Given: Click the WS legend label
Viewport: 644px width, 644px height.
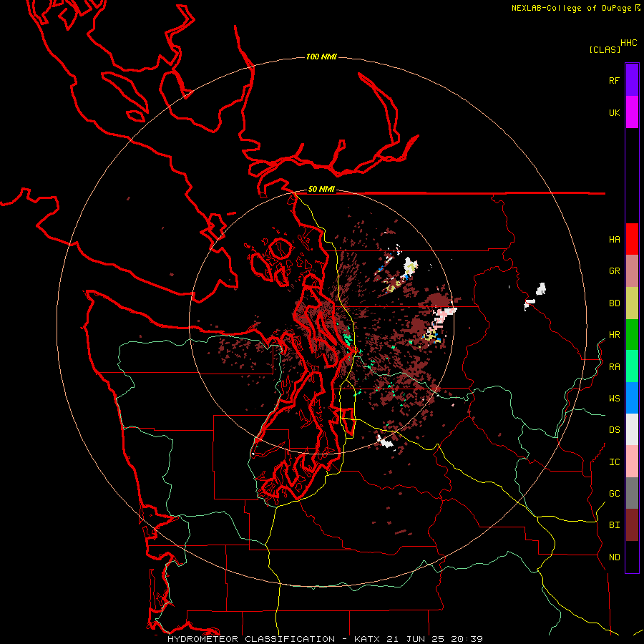Looking at the screenshot, I should 614,399.
